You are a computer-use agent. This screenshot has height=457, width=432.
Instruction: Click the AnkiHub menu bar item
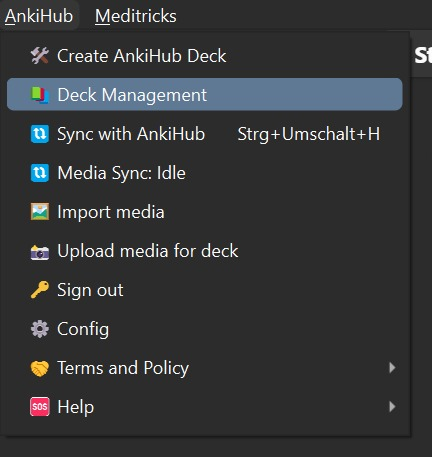coord(39,16)
